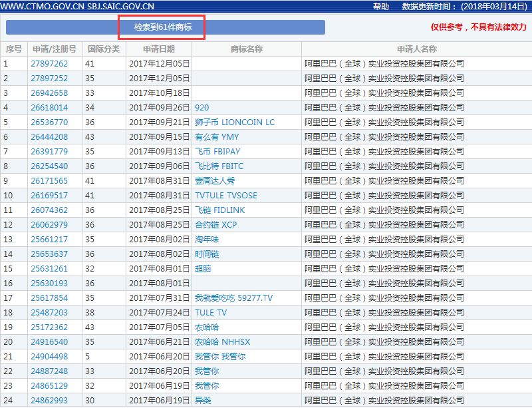
Task: Click the 申请人名称 column header
Action: pos(416,49)
